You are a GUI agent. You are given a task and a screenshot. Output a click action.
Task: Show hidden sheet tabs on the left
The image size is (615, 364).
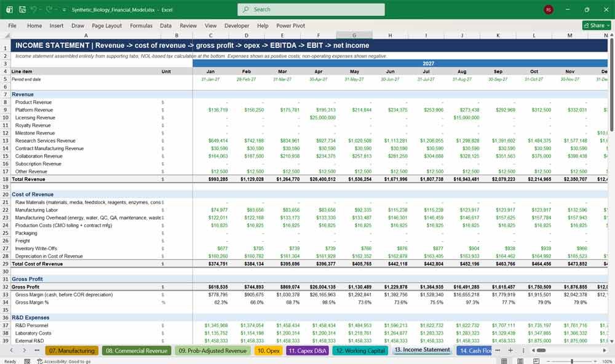click(37, 350)
